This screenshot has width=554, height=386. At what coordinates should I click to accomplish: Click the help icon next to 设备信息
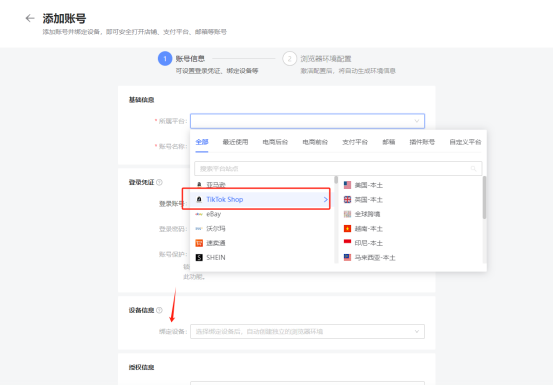[x=159, y=310]
